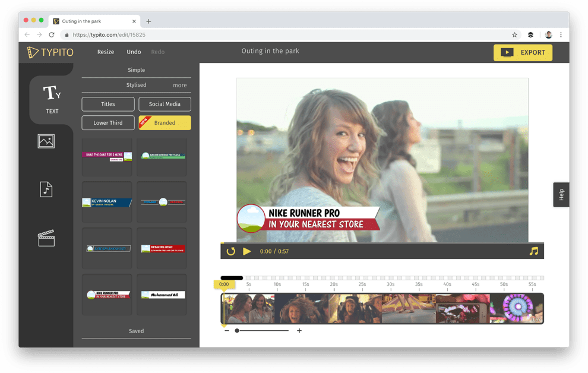Go back in browser history

click(27, 35)
